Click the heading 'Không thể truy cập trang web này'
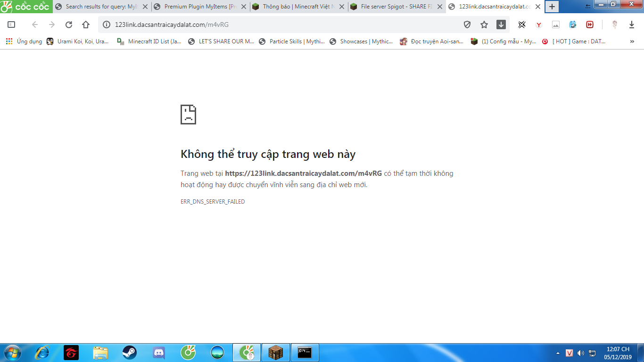Image resolution: width=644 pixels, height=362 pixels. [268, 154]
